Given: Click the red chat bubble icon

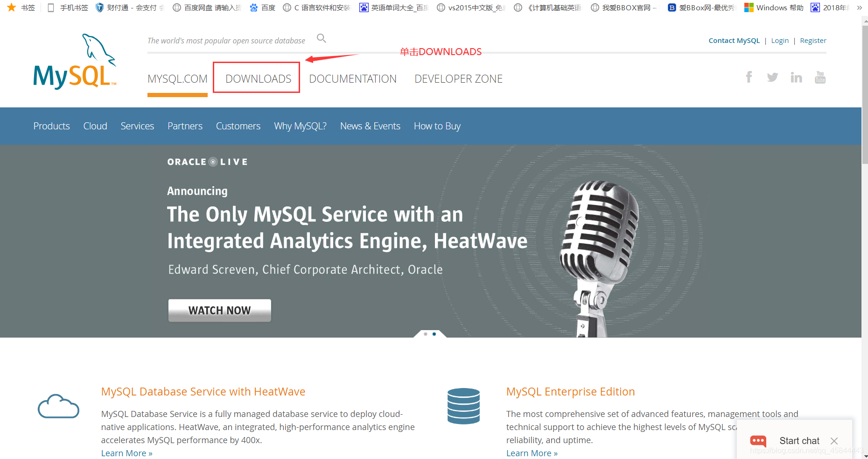Looking at the screenshot, I should (758, 441).
